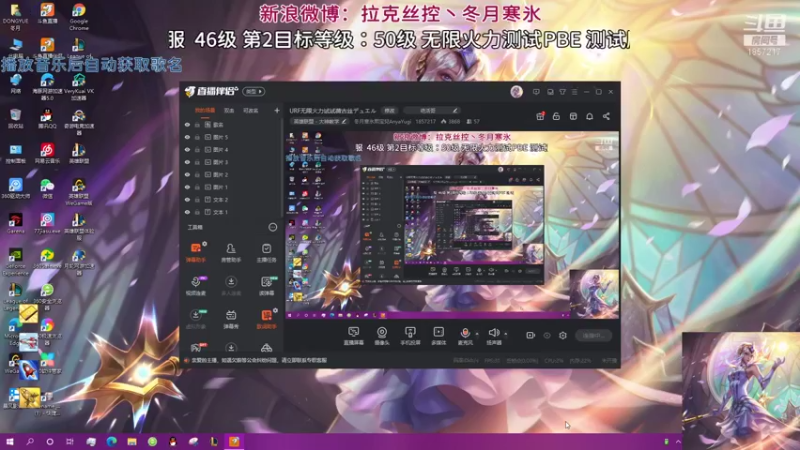Hide the 图片 1 layer
This screenshot has width=800, height=450.
pyautogui.click(x=187, y=187)
